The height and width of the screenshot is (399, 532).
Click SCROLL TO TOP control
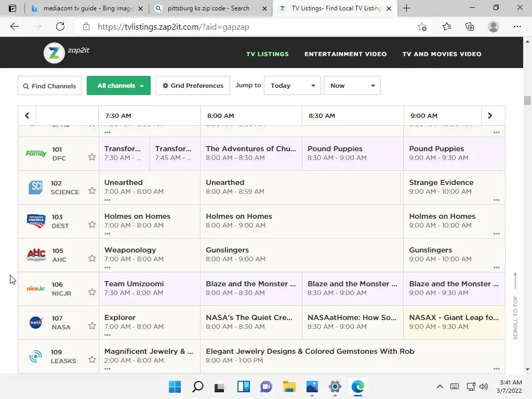point(515,306)
